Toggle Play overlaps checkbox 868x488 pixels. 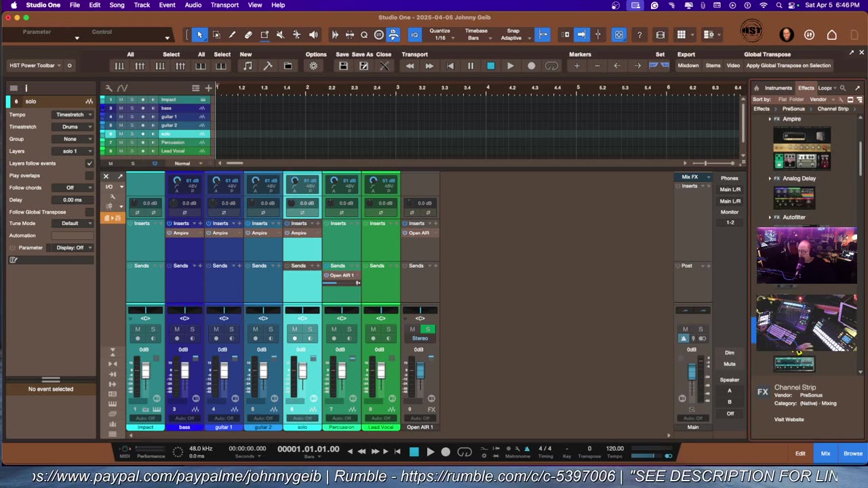[x=90, y=176]
